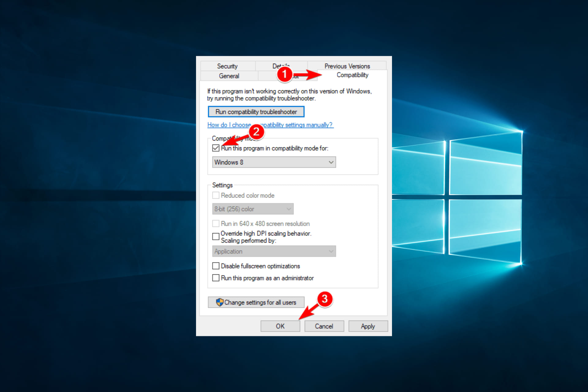The image size is (588, 392).
Task: Switch to the General tab
Action: [229, 76]
